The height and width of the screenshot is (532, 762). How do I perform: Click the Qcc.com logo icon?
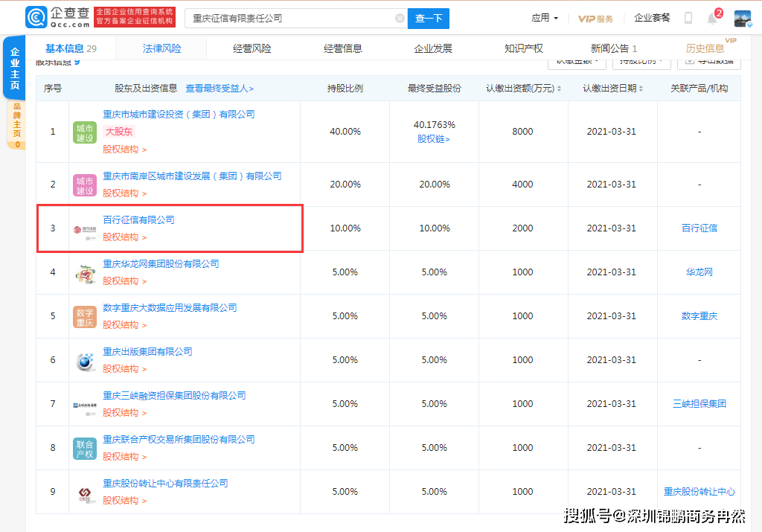coord(36,18)
